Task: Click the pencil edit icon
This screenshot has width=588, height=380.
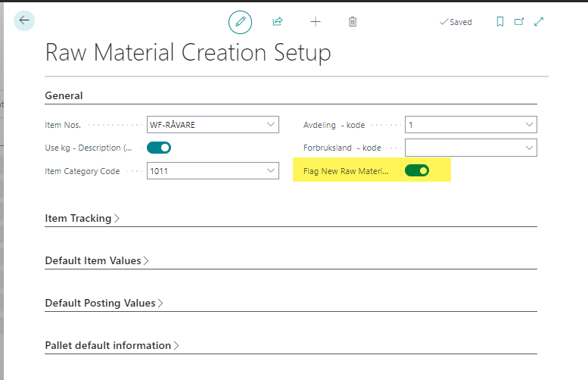Action: pos(240,22)
